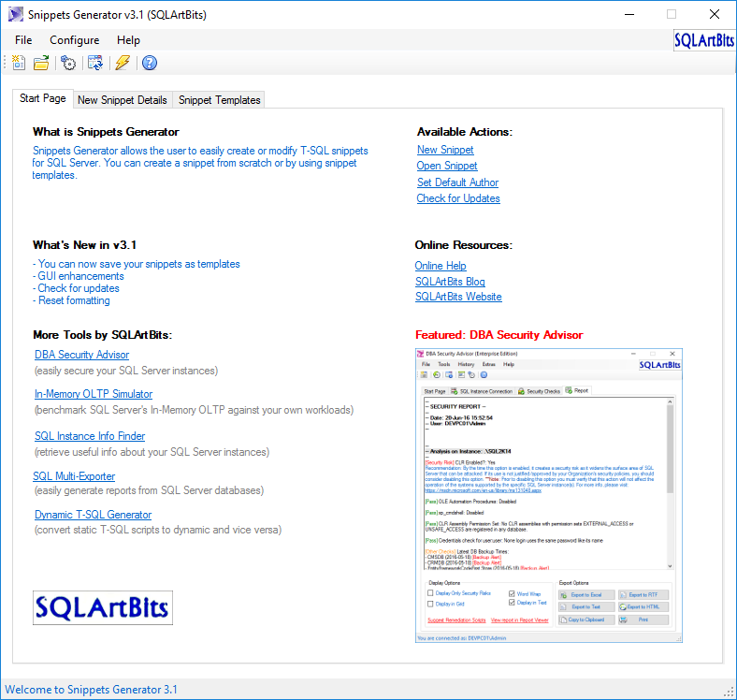737x700 pixels.
Task: Open SQL Instance Info Finder link
Action: (x=90, y=435)
